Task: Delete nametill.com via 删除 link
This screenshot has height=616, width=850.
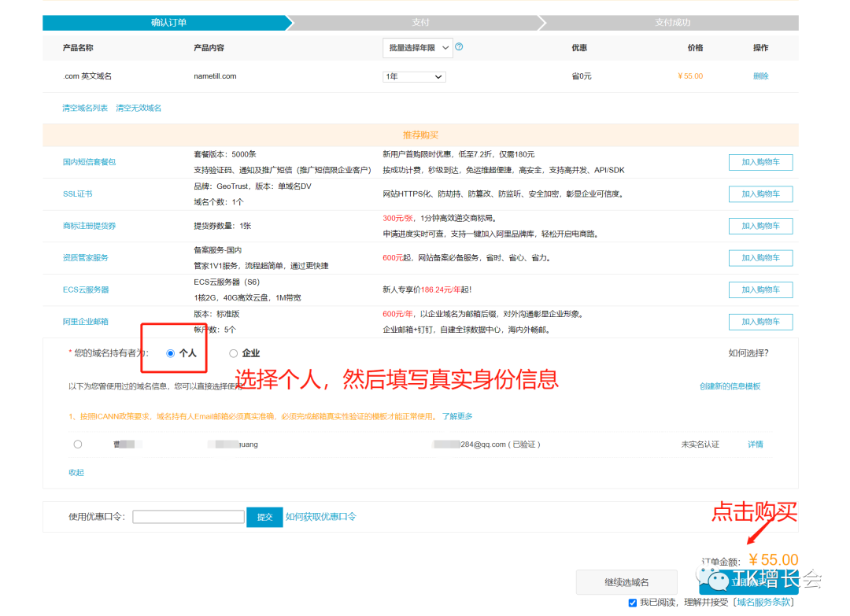Action: (760, 76)
